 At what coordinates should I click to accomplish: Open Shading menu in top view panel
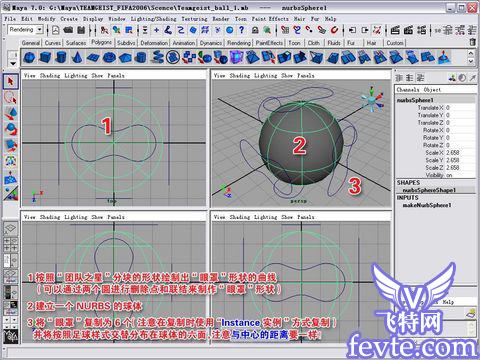click(50, 76)
